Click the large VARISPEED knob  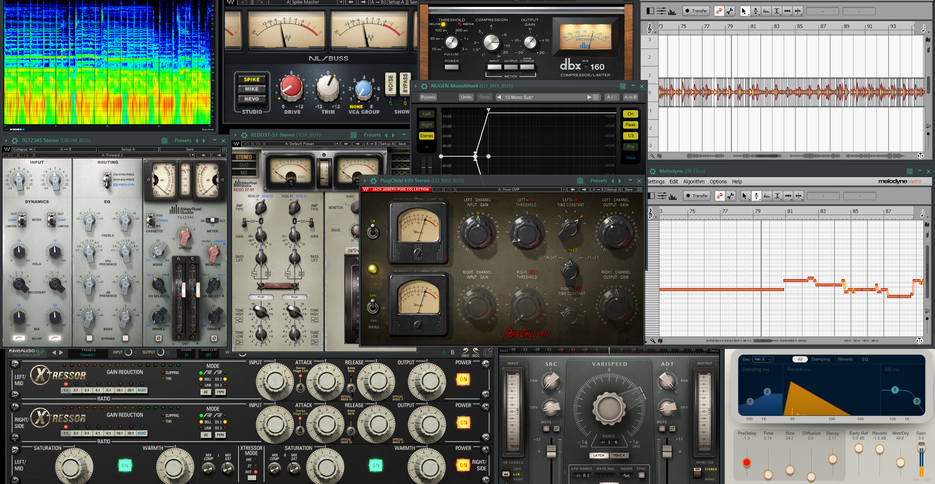(609, 408)
